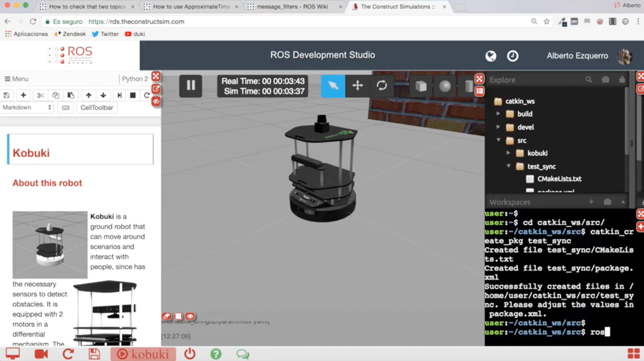Select the arrow selection mode tool
Image resolution: width=644 pixels, height=361 pixels.
(333, 85)
